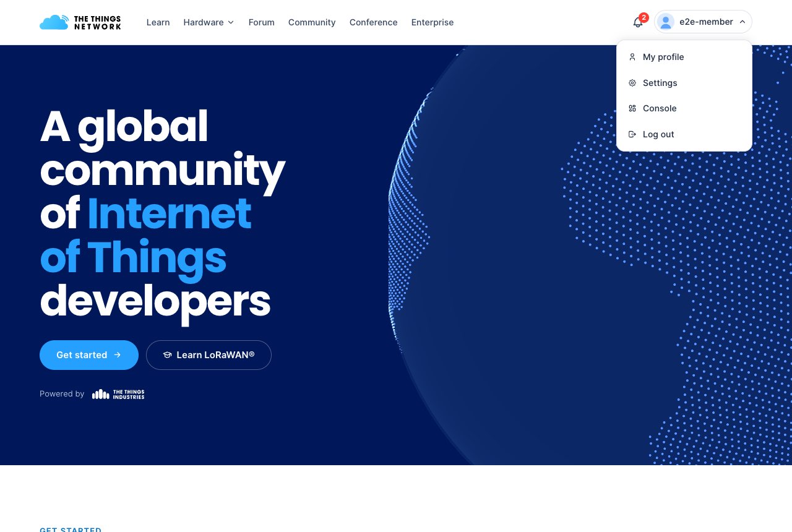
Task: Open the Learn navigation item
Action: point(158,22)
